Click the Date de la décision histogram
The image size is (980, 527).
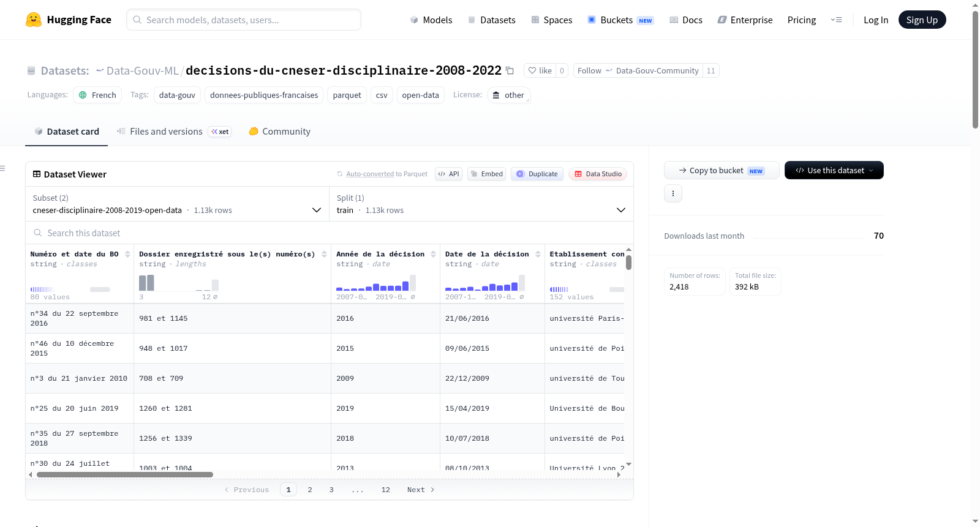point(485,283)
